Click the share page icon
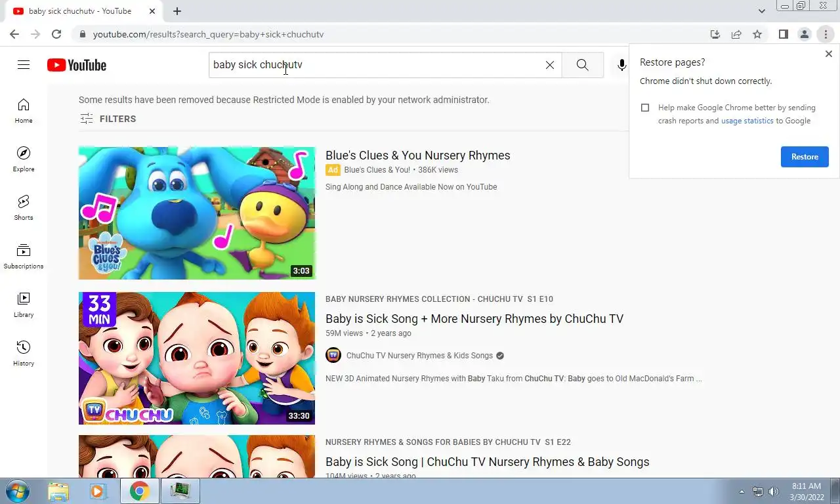The width and height of the screenshot is (840, 504). click(x=736, y=34)
